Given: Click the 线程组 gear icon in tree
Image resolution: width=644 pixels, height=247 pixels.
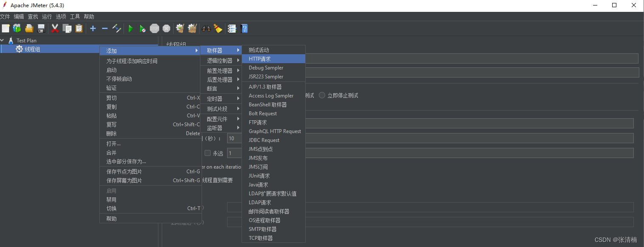Looking at the screenshot, I should [x=19, y=49].
